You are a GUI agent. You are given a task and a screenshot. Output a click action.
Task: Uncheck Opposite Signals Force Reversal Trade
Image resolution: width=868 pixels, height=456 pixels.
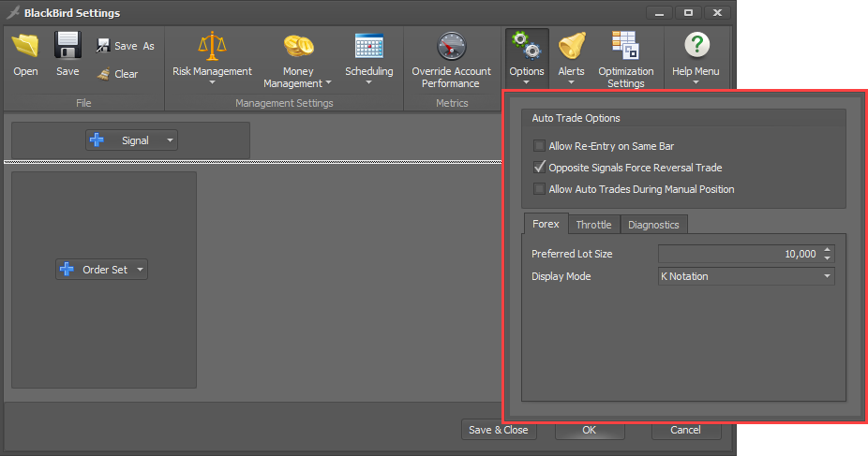click(x=539, y=167)
